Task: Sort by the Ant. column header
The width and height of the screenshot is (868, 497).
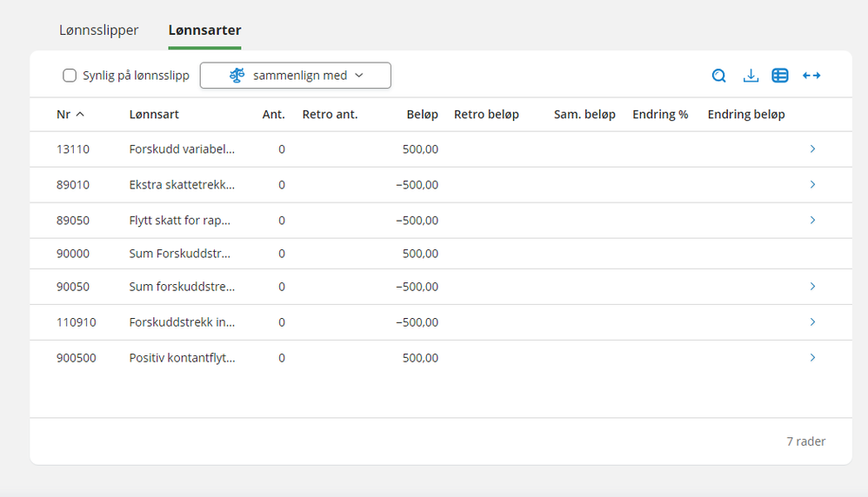Action: pyautogui.click(x=273, y=115)
